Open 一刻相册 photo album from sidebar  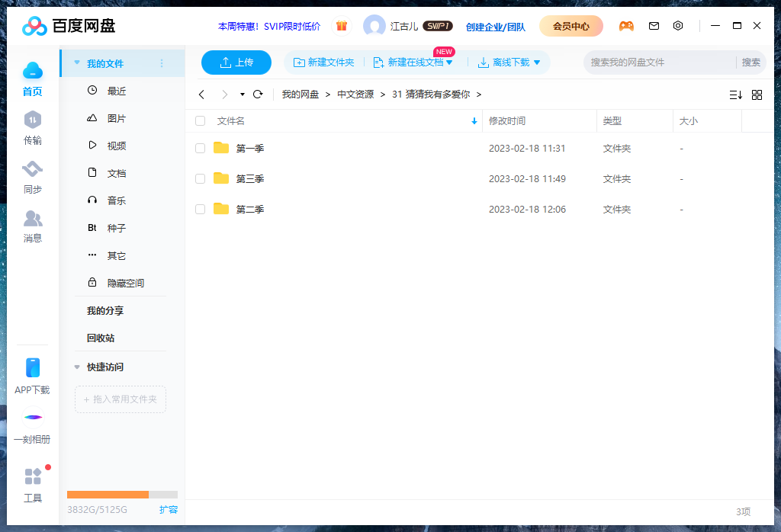pyautogui.click(x=32, y=427)
